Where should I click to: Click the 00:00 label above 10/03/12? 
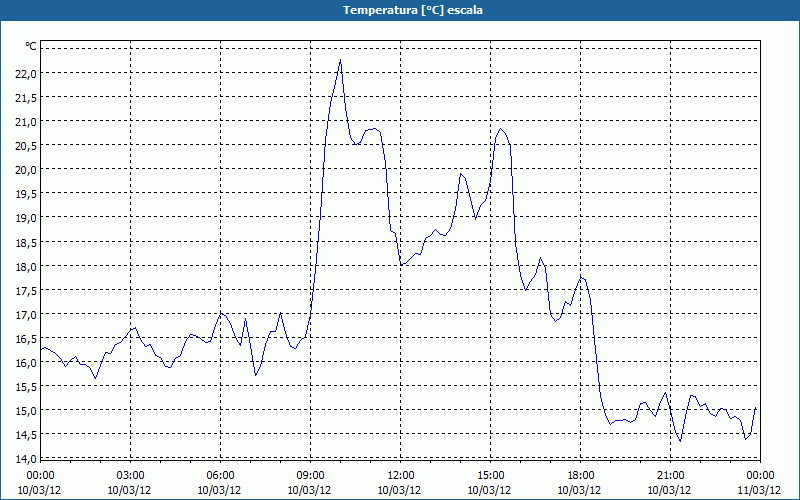[40, 476]
